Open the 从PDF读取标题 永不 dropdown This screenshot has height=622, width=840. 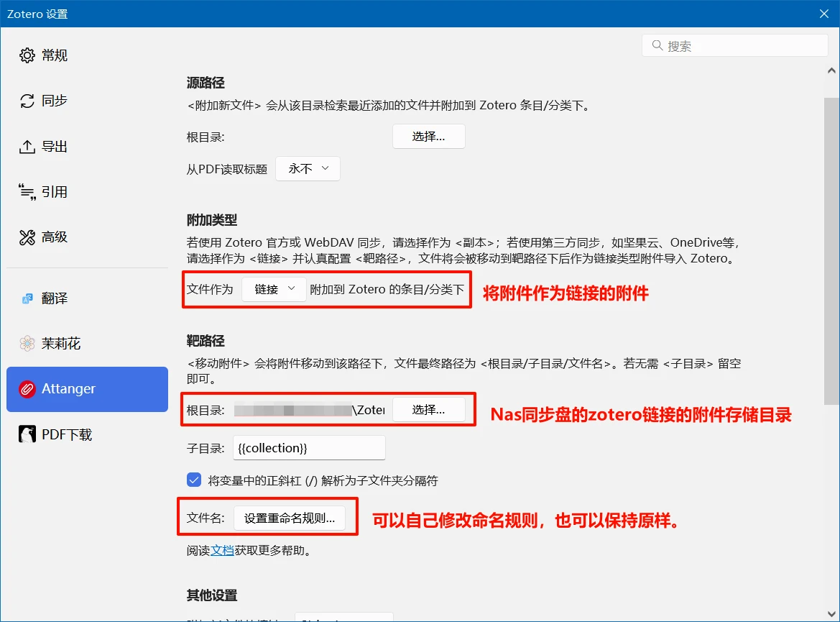308,169
